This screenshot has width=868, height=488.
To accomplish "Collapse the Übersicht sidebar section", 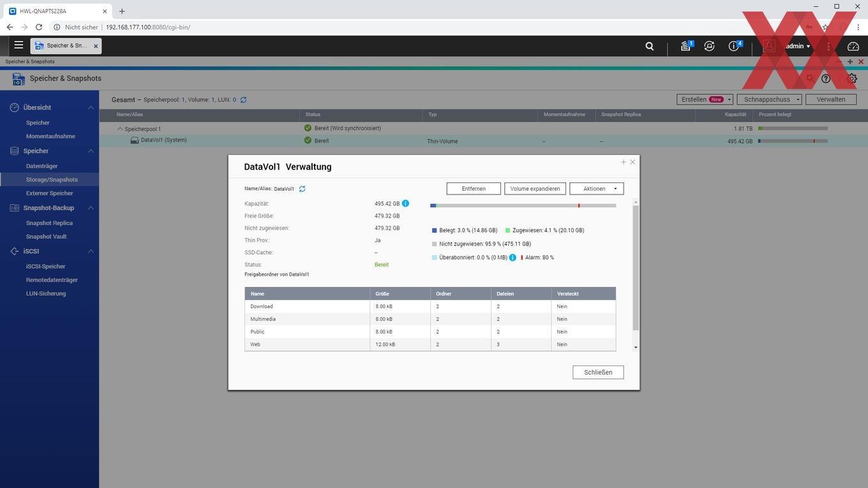I will [x=91, y=108].
